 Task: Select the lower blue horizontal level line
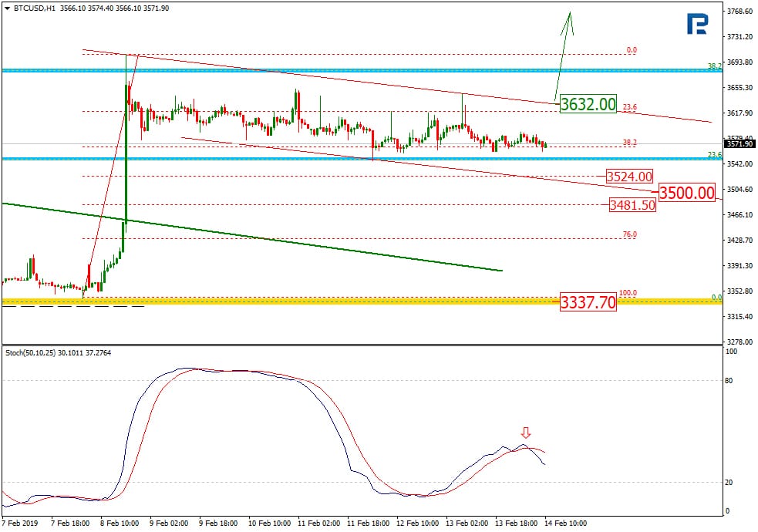click(231, 159)
